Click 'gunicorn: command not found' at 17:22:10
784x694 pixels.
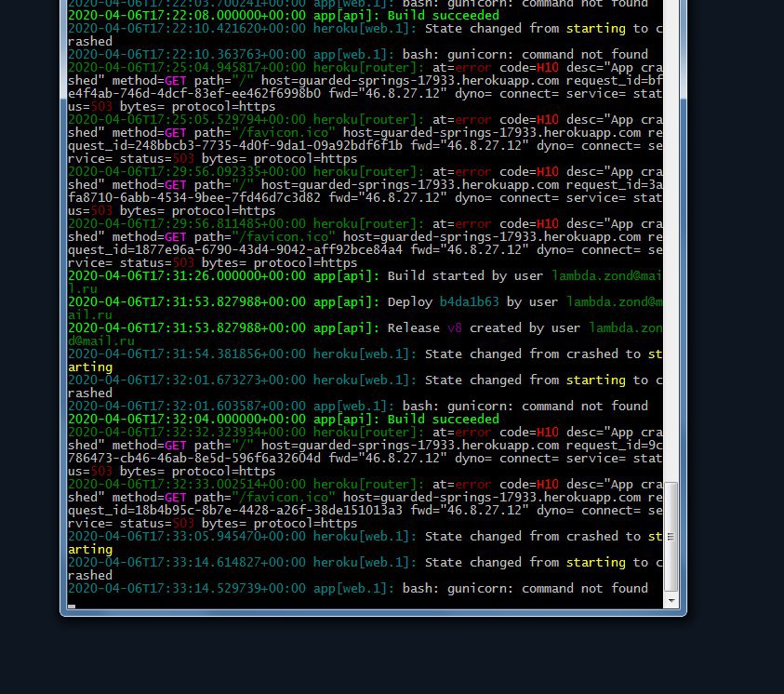(x=548, y=55)
